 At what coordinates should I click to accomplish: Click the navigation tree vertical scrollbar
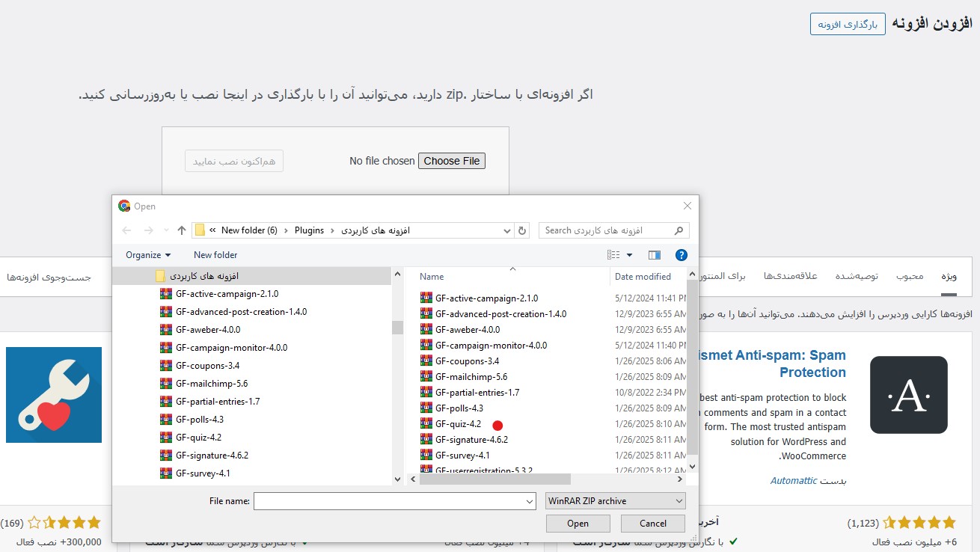pyautogui.click(x=397, y=327)
